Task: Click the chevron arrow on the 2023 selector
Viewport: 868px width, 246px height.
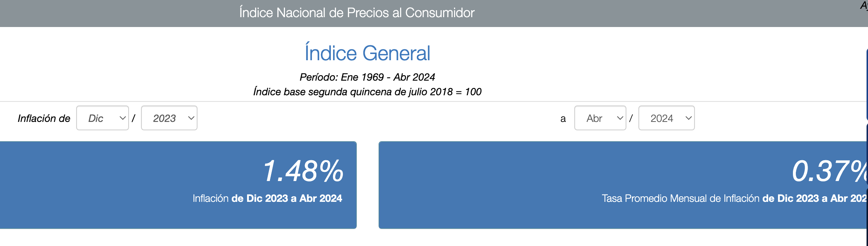Action: (x=191, y=118)
